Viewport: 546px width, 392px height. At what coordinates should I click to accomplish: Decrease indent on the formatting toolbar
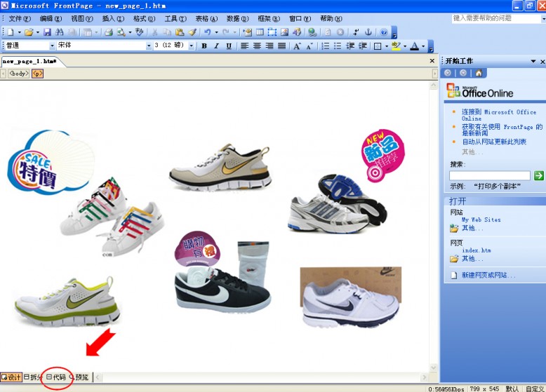pos(350,46)
